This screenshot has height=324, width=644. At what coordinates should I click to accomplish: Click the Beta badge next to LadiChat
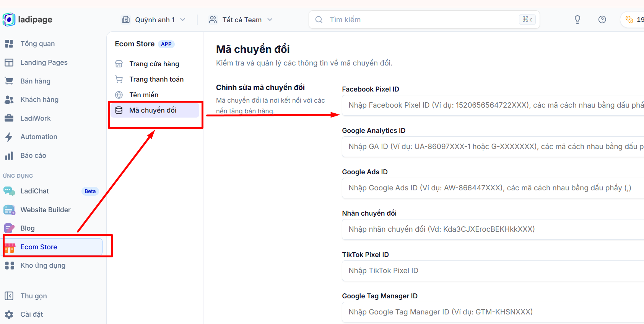tap(90, 191)
